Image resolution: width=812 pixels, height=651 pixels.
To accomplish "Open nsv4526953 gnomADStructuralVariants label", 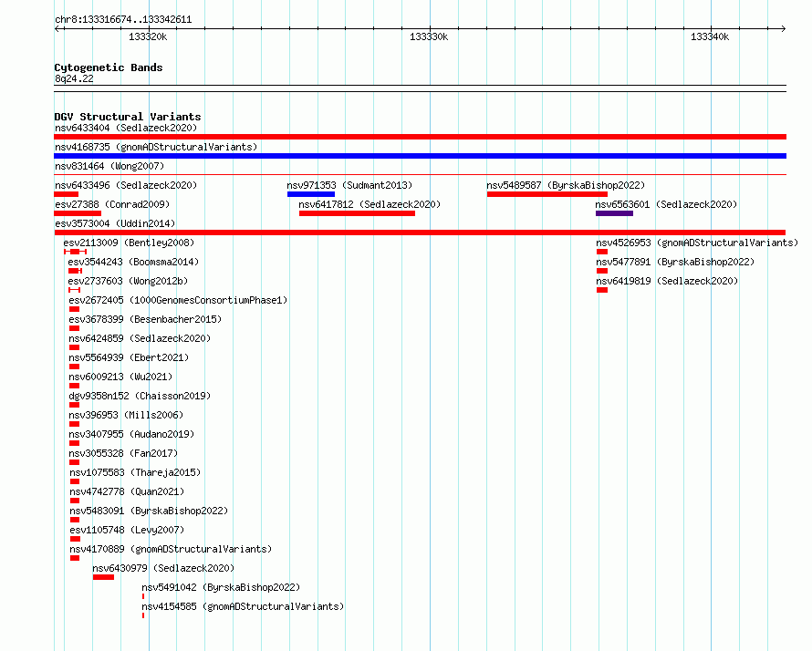I will 697,243.
